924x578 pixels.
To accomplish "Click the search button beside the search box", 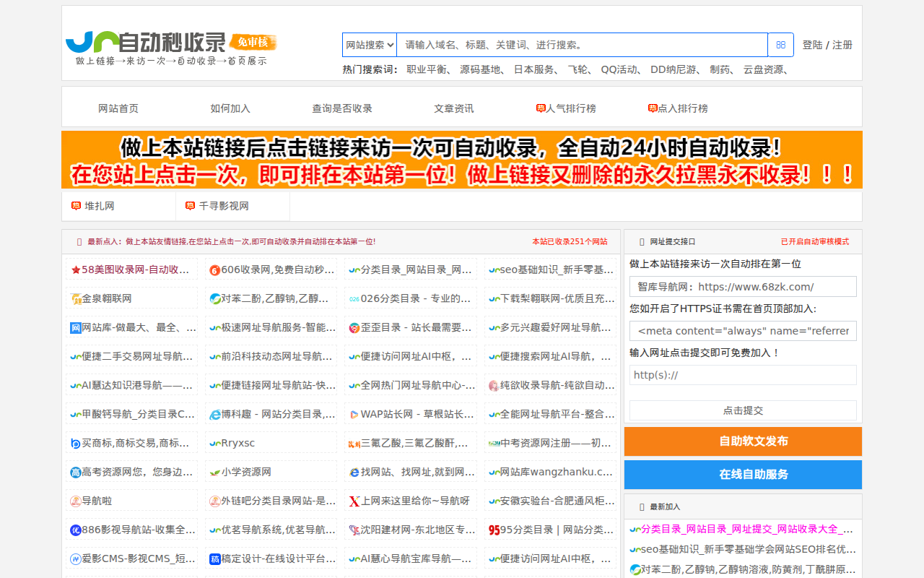I will point(780,45).
